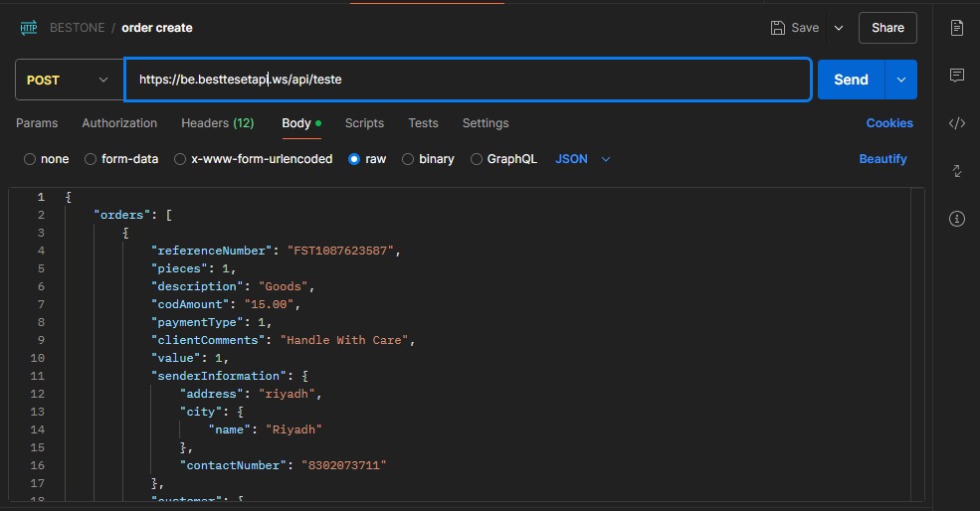Select the 'form-data' body option
The image size is (980, 511).
pyautogui.click(x=91, y=159)
